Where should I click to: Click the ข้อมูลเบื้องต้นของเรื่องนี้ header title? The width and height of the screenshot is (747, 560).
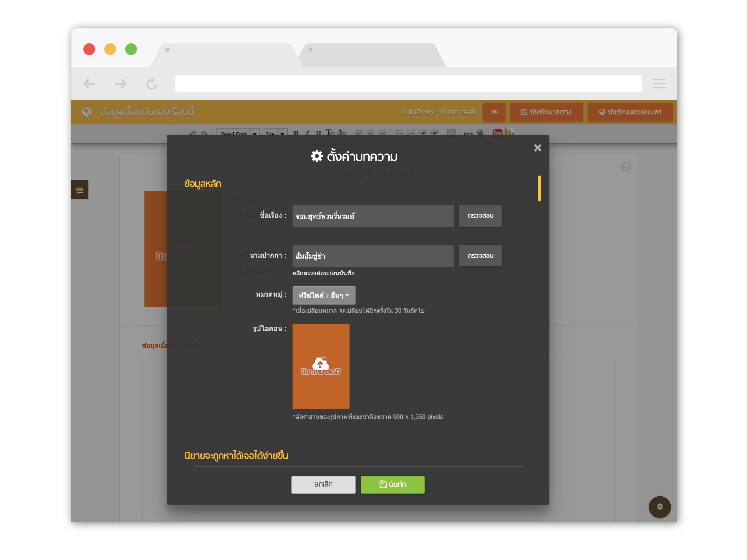(x=147, y=112)
